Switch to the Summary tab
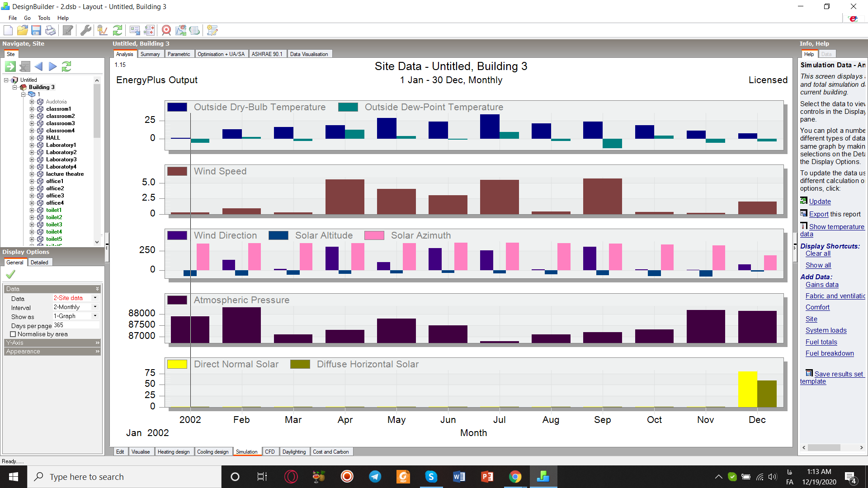 (x=150, y=54)
